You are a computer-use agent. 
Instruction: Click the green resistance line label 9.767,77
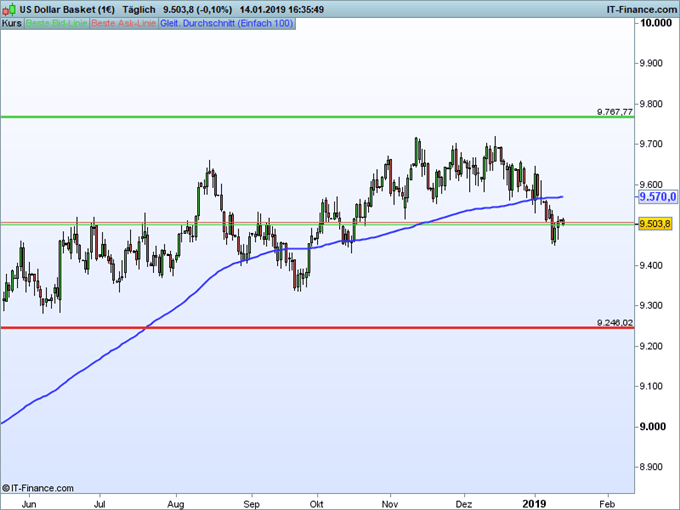click(x=615, y=112)
